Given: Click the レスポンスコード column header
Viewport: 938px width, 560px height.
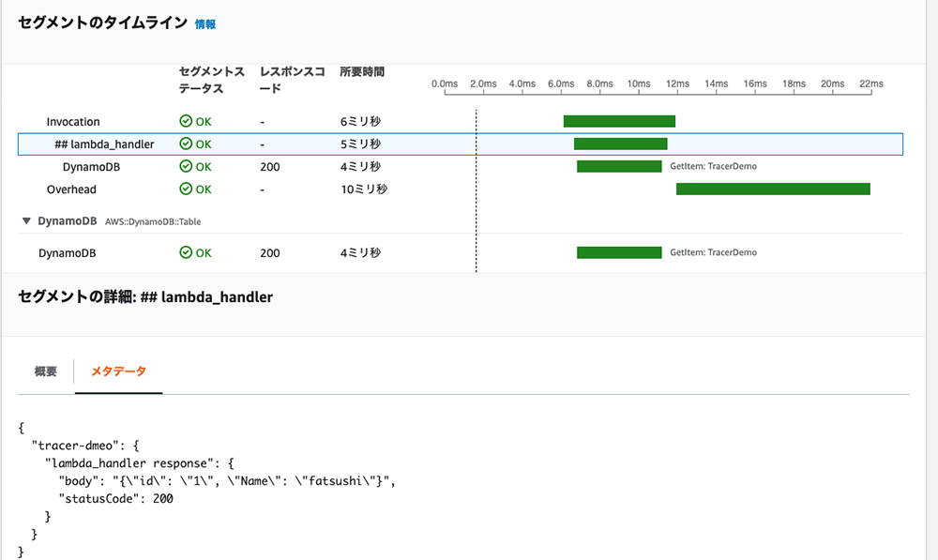Looking at the screenshot, I should coord(292,80).
